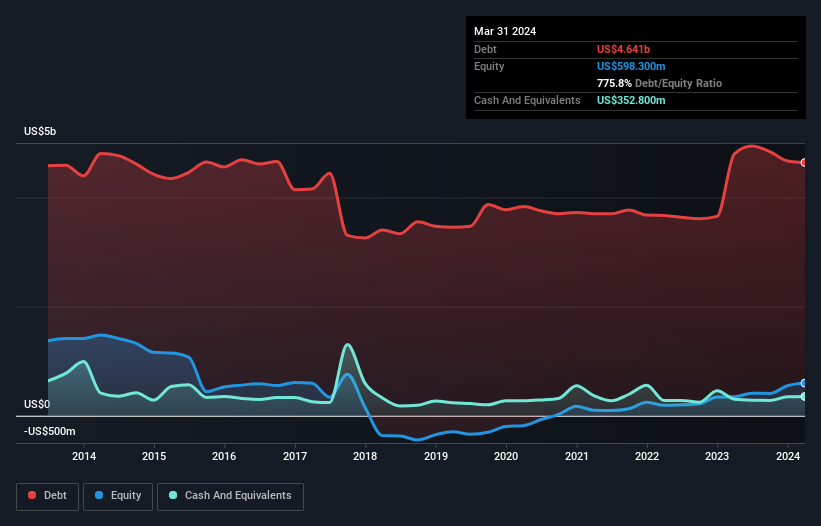Select the teal Cash endpoint marker
The height and width of the screenshot is (526, 821).
coord(804,397)
